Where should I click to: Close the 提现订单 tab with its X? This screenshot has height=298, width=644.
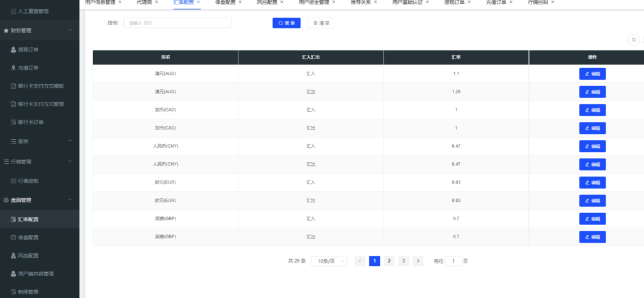pos(469,2)
